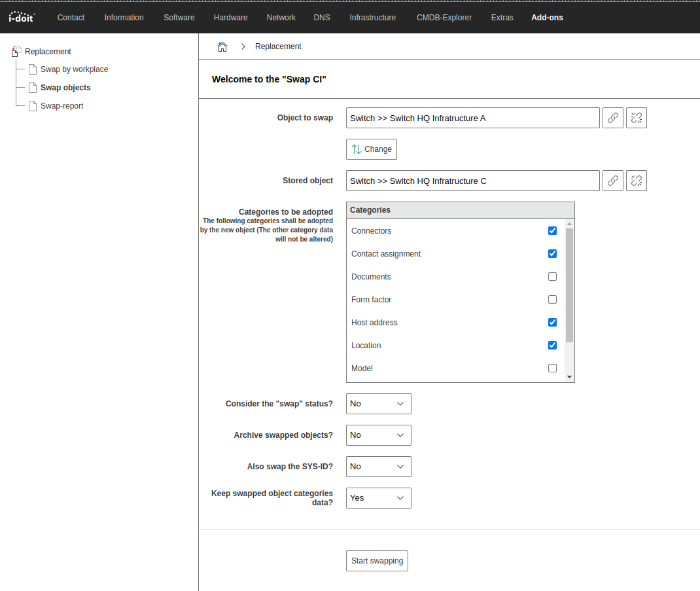This screenshot has width=700, height=591.
Task: Attach object using link icon beside Stored object
Action: pos(612,181)
